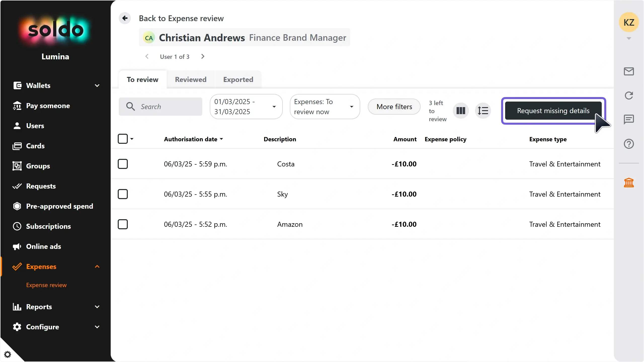Screen dimensions: 644x362
Task: Expand the Configure menu chevron
Action: tap(97, 327)
